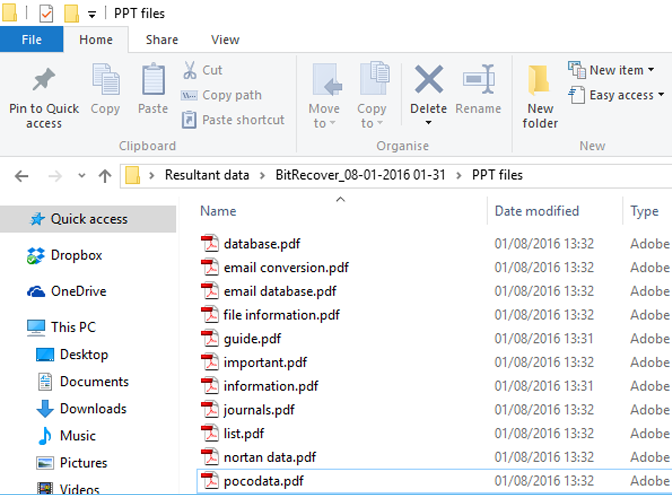
Task: Click the PDF icon of database.pdf
Action: (x=210, y=243)
